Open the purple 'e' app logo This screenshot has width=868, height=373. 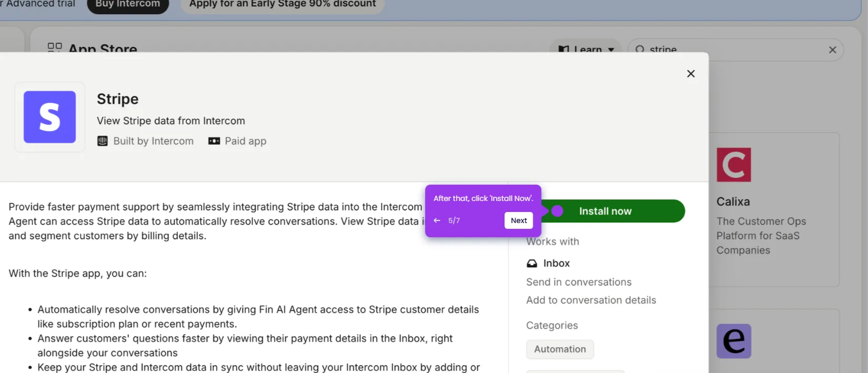tap(733, 341)
